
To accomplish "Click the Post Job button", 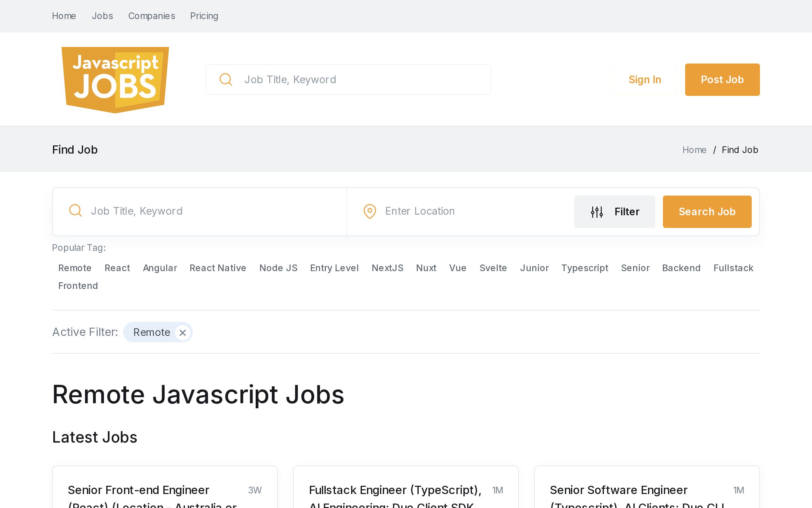I will (722, 80).
